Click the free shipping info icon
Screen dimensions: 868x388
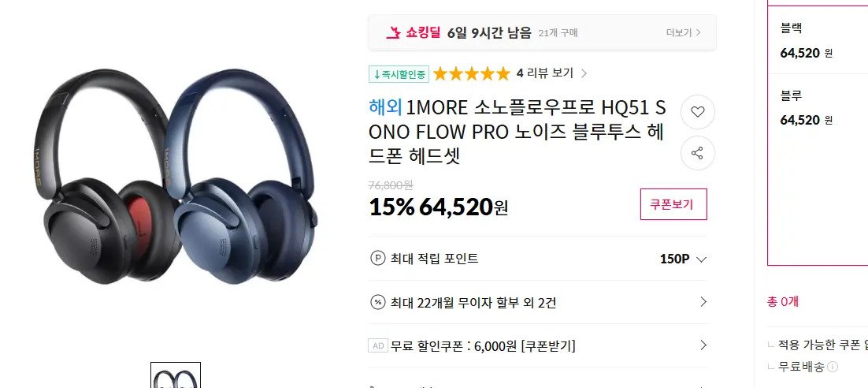833,367
